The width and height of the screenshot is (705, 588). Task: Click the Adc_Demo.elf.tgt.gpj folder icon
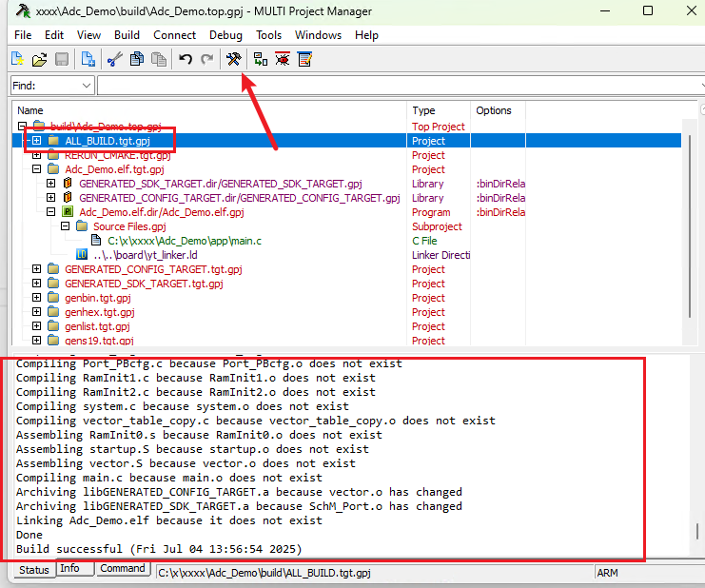[53, 169]
